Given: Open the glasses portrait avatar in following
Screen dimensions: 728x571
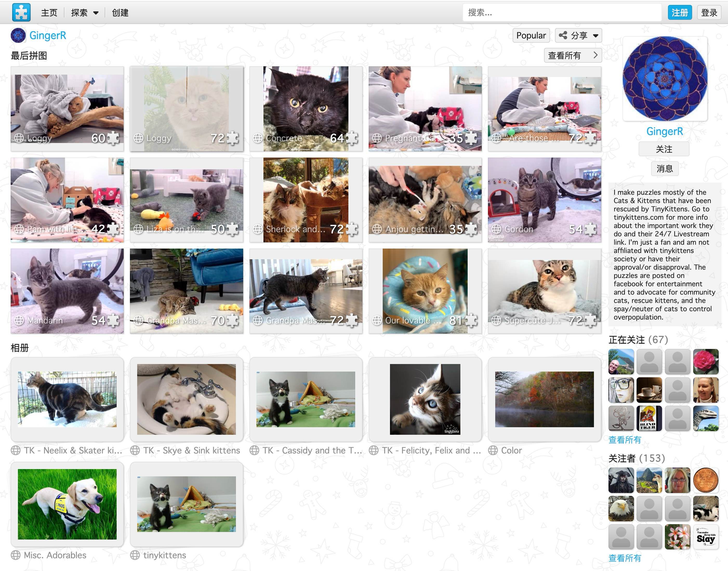Looking at the screenshot, I should 621,390.
